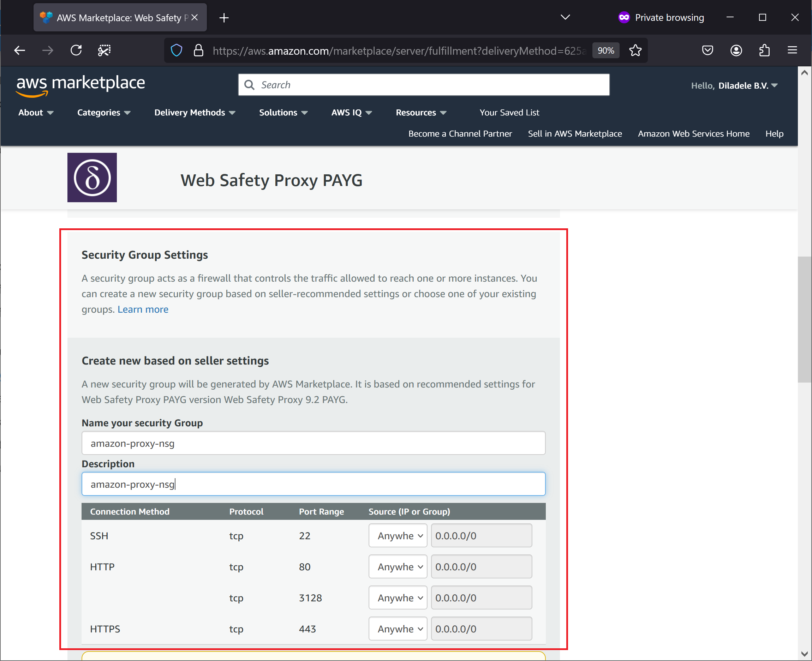This screenshot has height=661, width=812.
Task: Click the tracking protection shield icon
Action: tap(176, 50)
